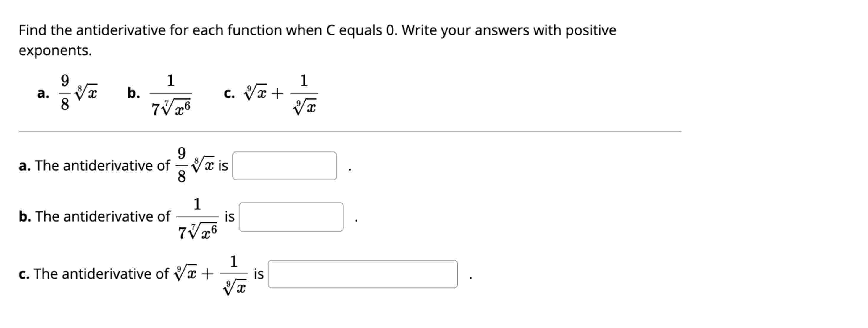
Task: Click the answer box for part a
Action: click(x=286, y=166)
